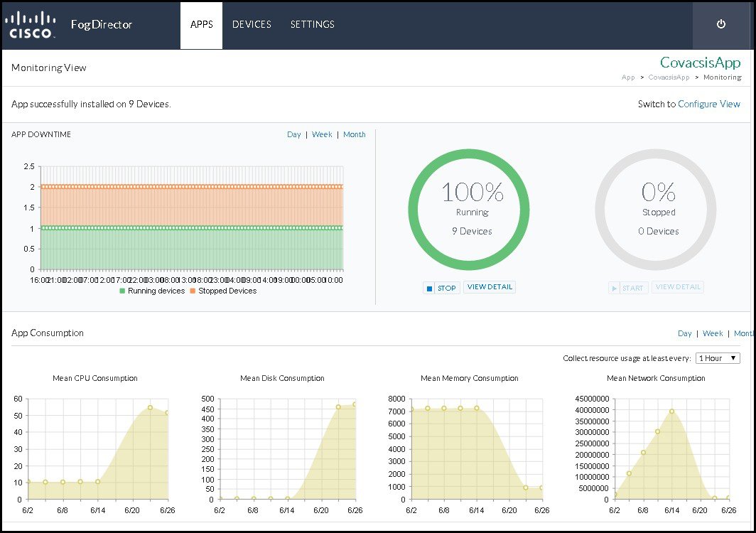Open the DEVICES tab
The width and height of the screenshot is (756, 533).
(252, 25)
